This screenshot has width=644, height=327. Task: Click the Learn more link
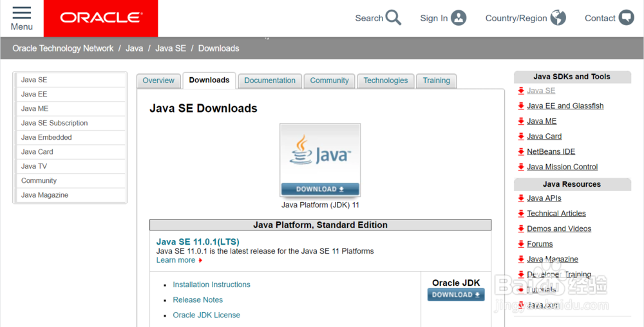176,260
